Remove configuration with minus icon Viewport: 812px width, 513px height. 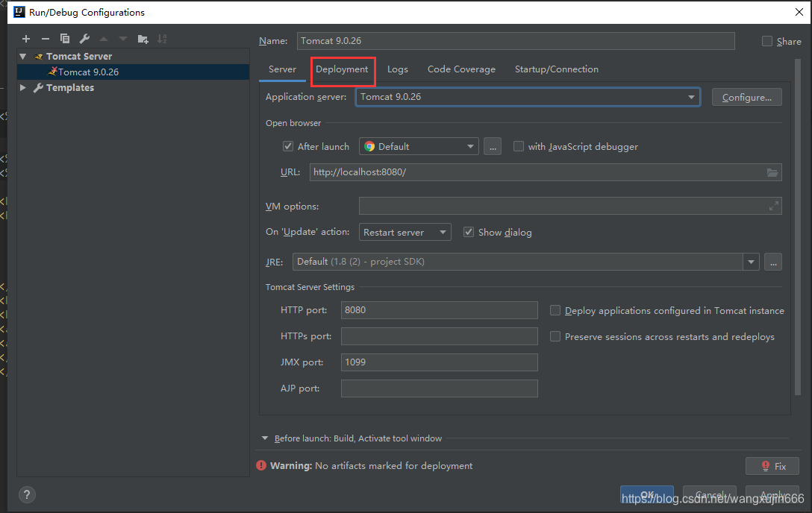[46, 39]
